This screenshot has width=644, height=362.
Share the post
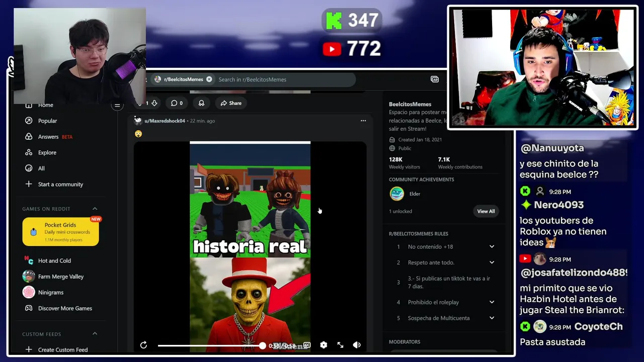pyautogui.click(x=230, y=103)
